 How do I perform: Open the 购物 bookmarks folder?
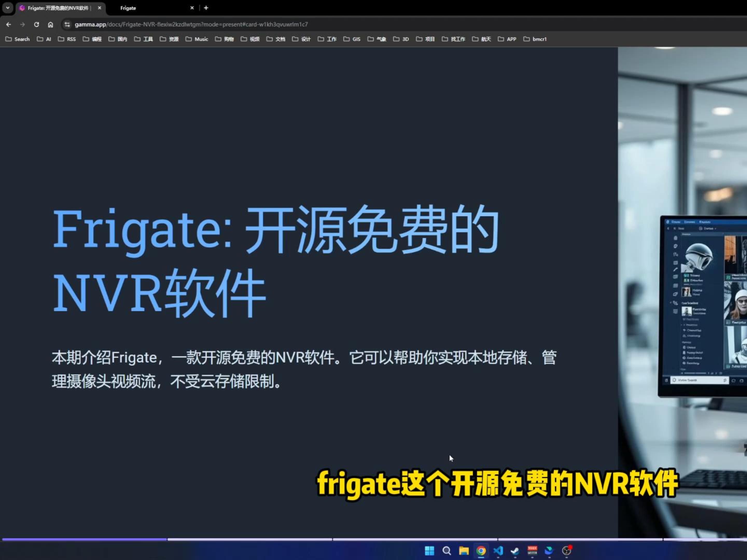click(225, 39)
